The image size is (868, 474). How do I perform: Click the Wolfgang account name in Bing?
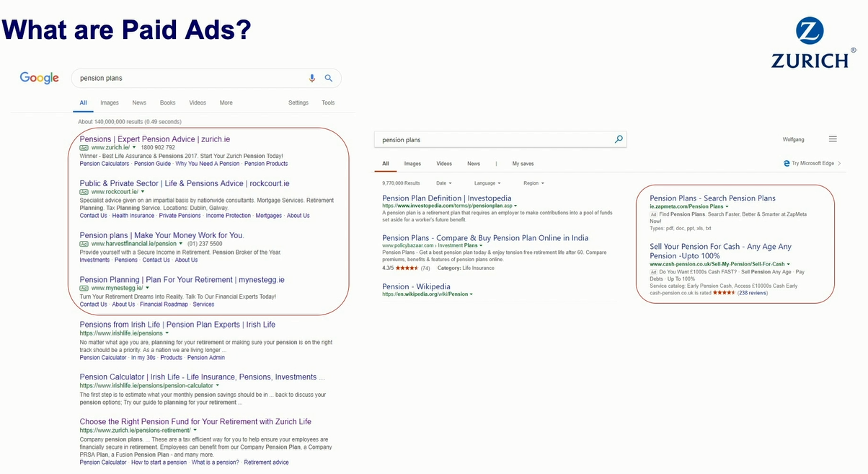(793, 140)
